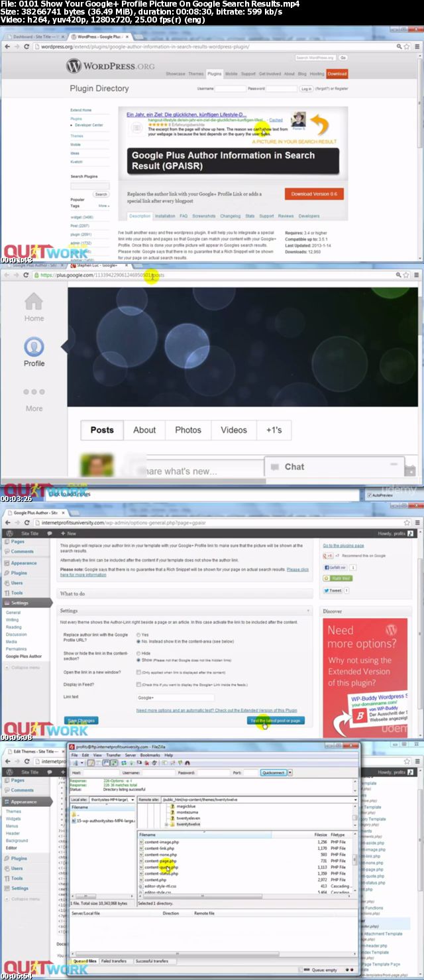This screenshot has width=424, height=980.
Task: Check the 'Display in Feed' checkbox
Action: click(138, 684)
